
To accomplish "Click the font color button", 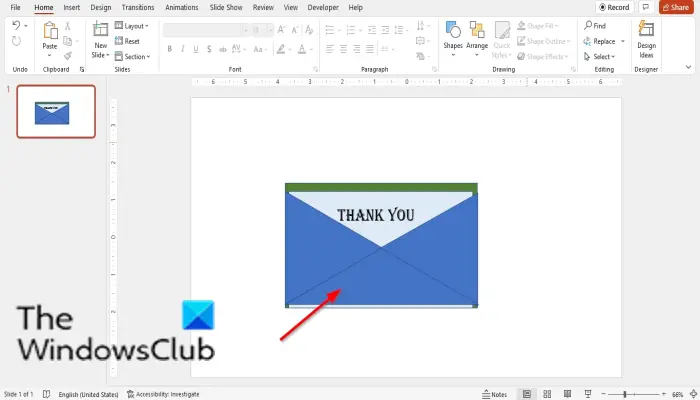I will (302, 49).
